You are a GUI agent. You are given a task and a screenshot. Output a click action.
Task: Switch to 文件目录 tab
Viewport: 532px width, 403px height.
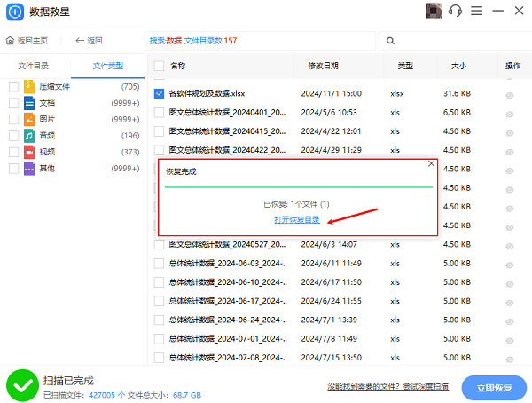(34, 66)
